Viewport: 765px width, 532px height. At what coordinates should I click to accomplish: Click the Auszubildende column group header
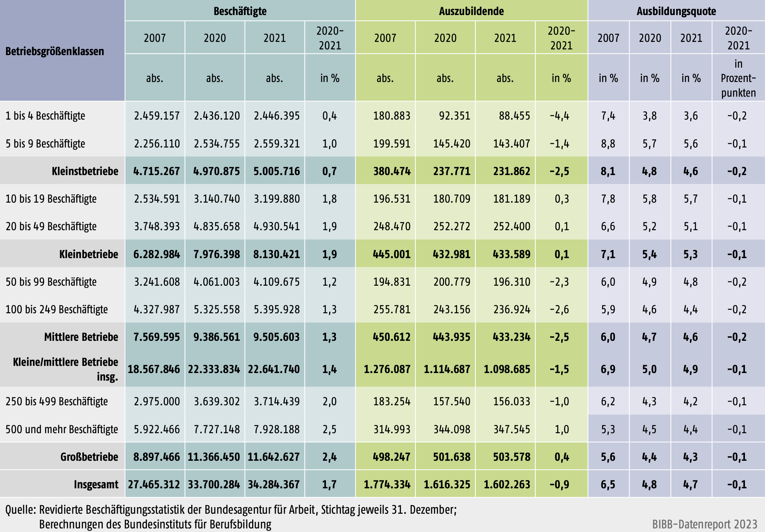471,11
